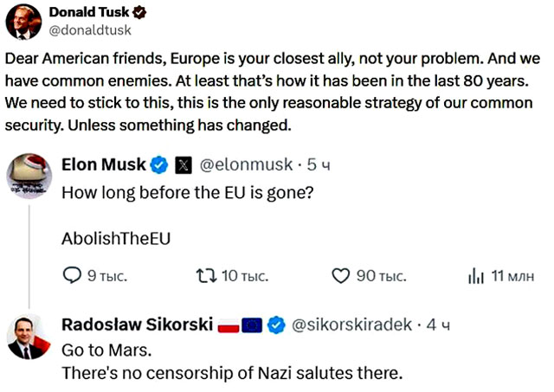Like Elon Musk's reply with the heart icon
Viewport: 554px width, 392px height.
coord(341,276)
